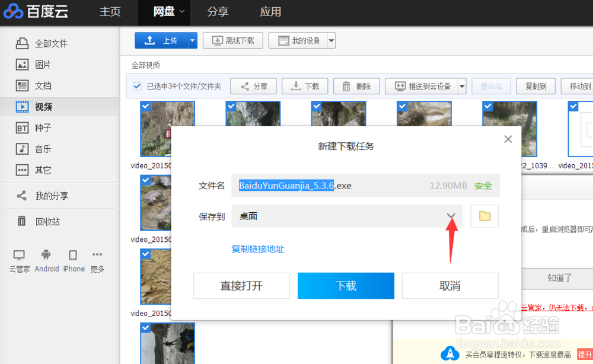Go to the 应用 apps tab

tap(270, 12)
